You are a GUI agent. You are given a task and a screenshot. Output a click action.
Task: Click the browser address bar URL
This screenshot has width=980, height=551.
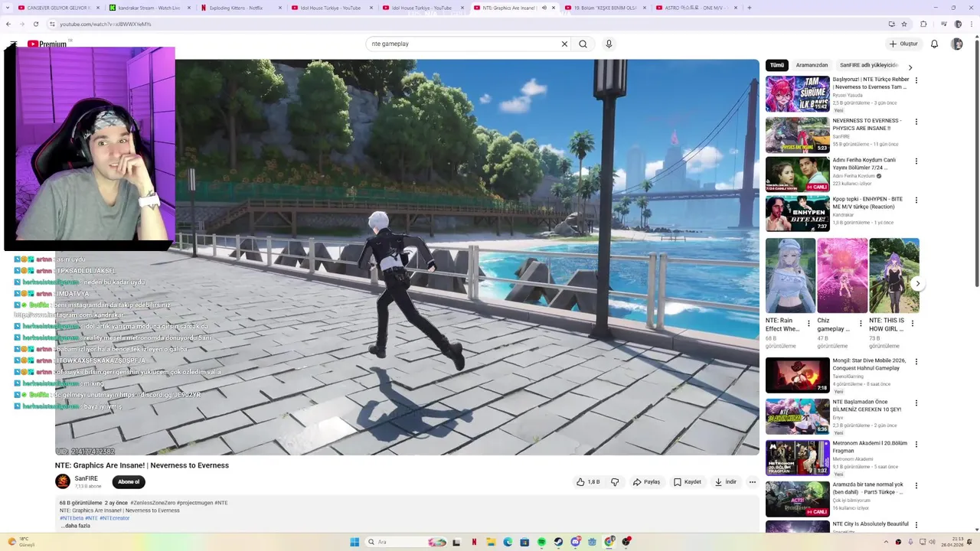[106, 24]
